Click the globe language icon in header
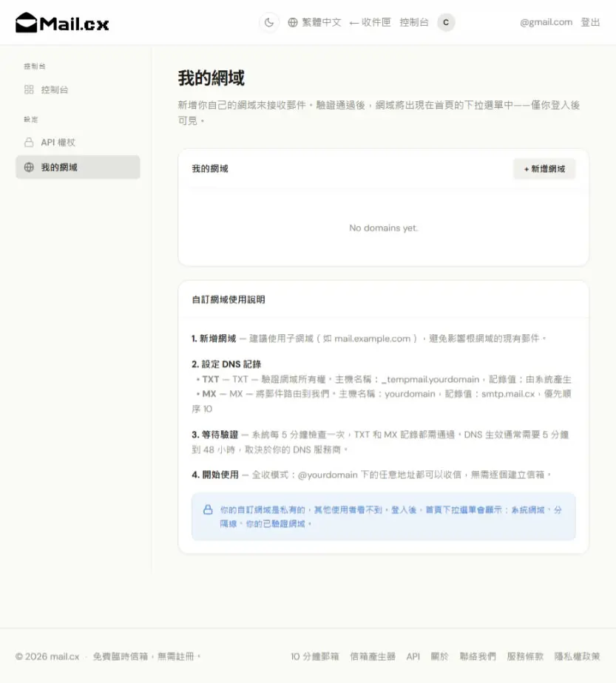The height and width of the screenshot is (683, 616). (x=293, y=22)
